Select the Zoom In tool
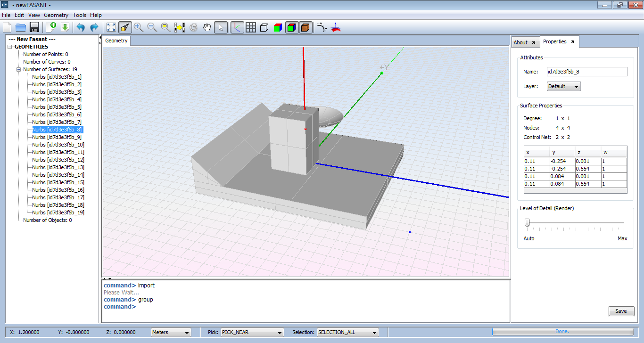Viewport: 644px width, 343px height. click(138, 27)
